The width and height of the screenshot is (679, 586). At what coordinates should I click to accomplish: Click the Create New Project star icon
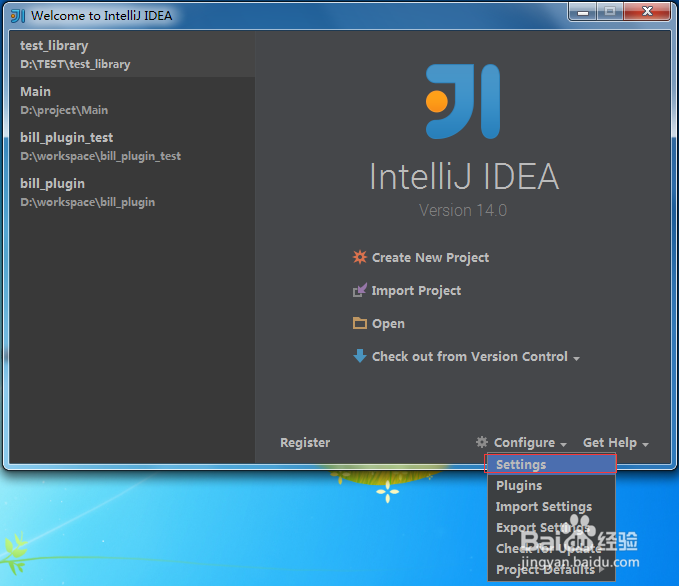tap(359, 257)
